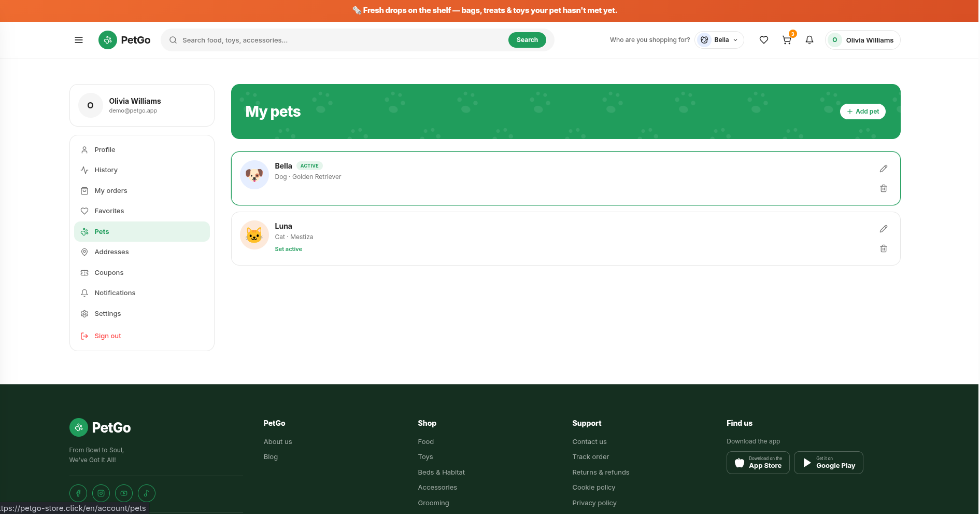980x514 pixels.
Task: Open the notifications bell icon in header
Action: pyautogui.click(x=809, y=40)
